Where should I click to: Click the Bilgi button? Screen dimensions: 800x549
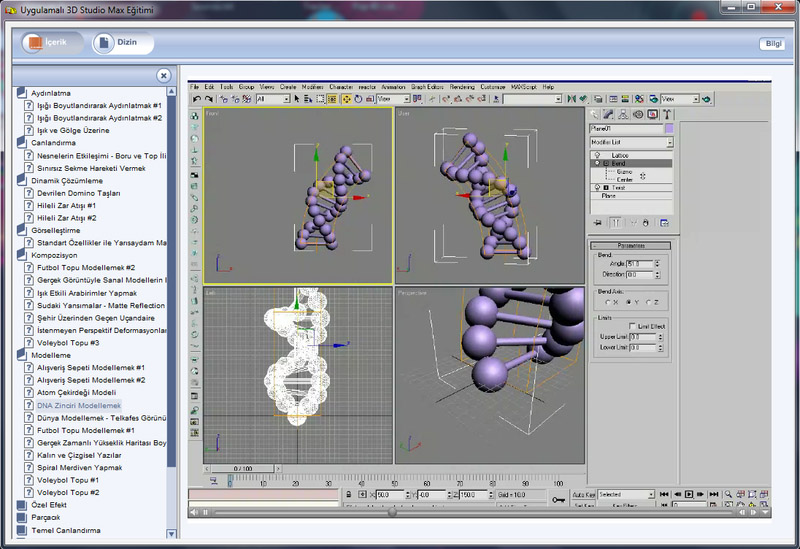pyautogui.click(x=773, y=43)
